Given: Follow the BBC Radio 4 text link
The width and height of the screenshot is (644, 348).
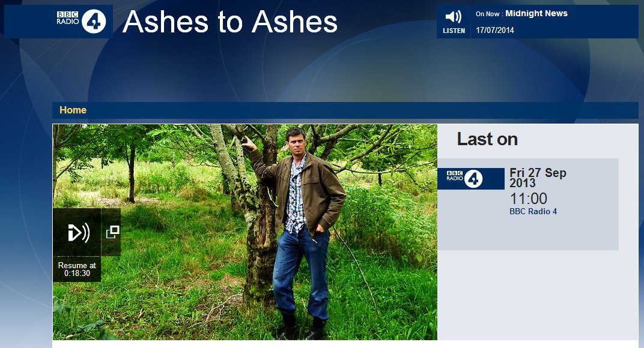Looking at the screenshot, I should click(x=533, y=211).
